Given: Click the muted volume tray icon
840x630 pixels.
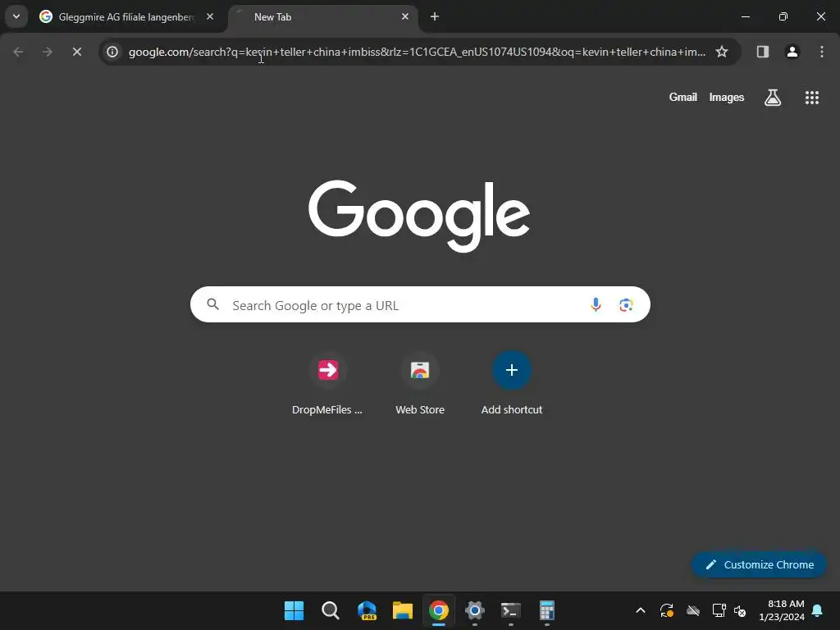Looking at the screenshot, I should point(740,610).
